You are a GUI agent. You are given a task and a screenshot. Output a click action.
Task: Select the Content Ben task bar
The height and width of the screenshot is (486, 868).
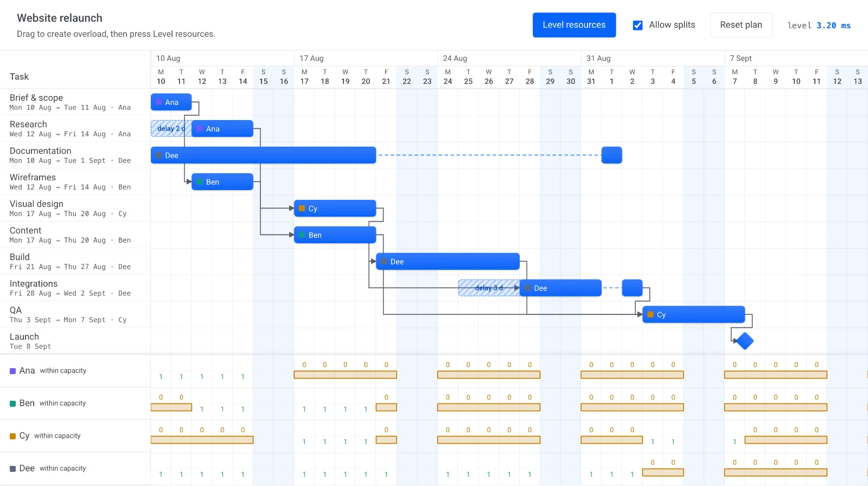[335, 235]
